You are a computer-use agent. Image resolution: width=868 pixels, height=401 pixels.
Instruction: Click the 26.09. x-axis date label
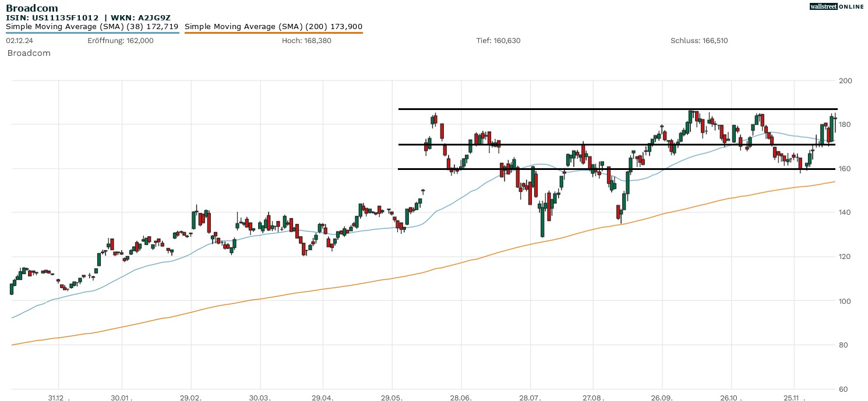tap(662, 398)
